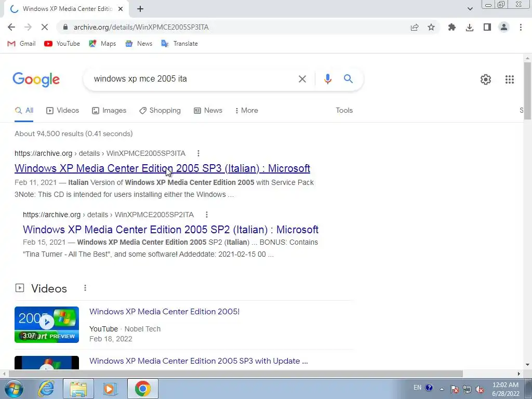Open Windows XP Media Center 2005 SP2 Italian result
The image size is (532, 399).
pyautogui.click(x=170, y=230)
